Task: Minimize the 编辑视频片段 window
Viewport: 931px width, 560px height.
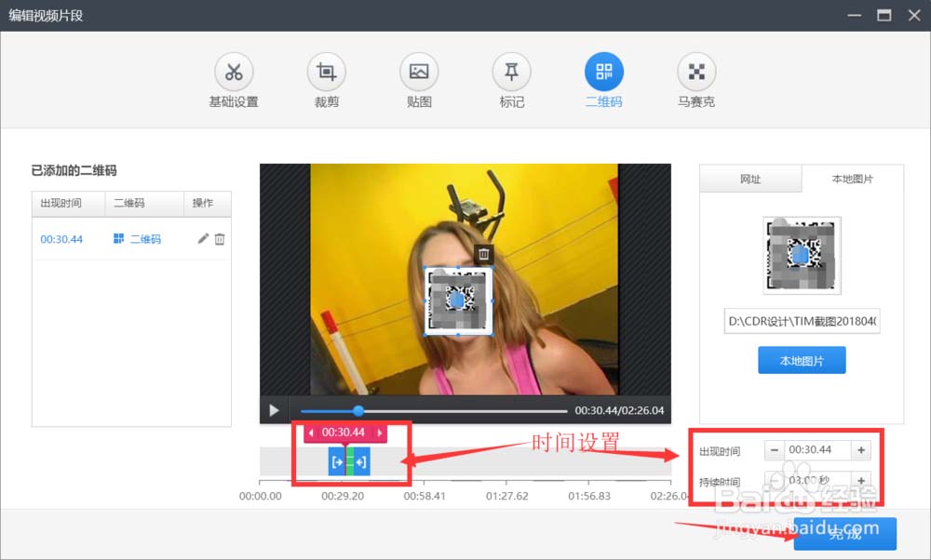Action: (x=854, y=16)
